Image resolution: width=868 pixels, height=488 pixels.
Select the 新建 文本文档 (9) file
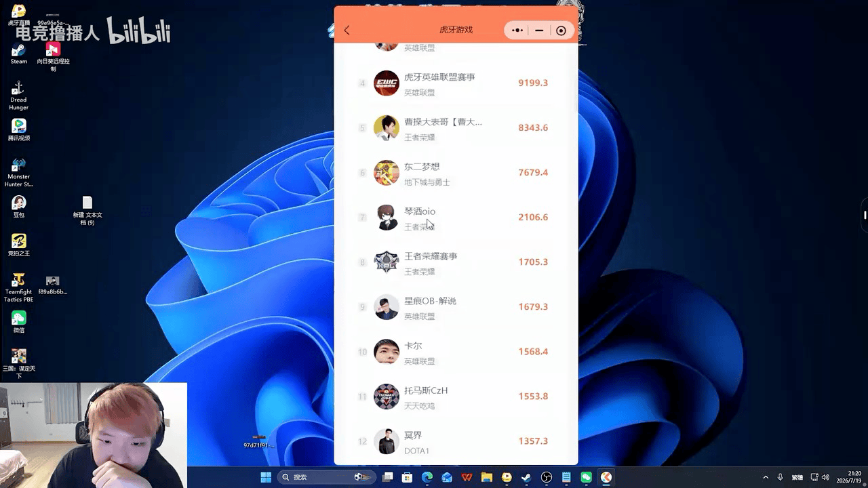click(87, 210)
